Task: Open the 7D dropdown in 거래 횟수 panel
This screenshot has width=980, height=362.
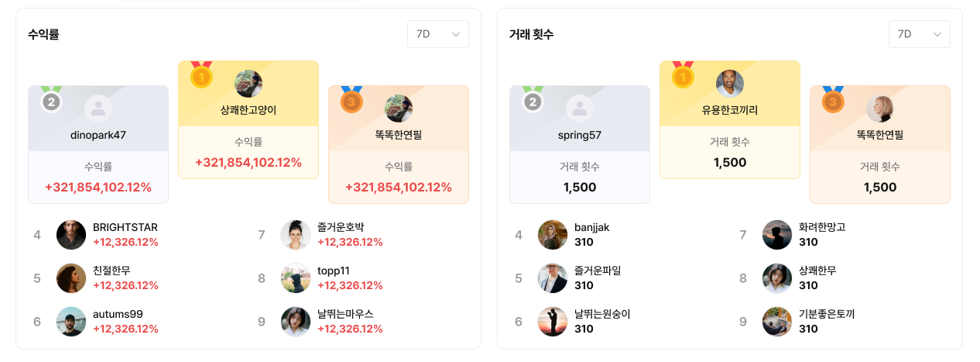Action: pos(920,34)
